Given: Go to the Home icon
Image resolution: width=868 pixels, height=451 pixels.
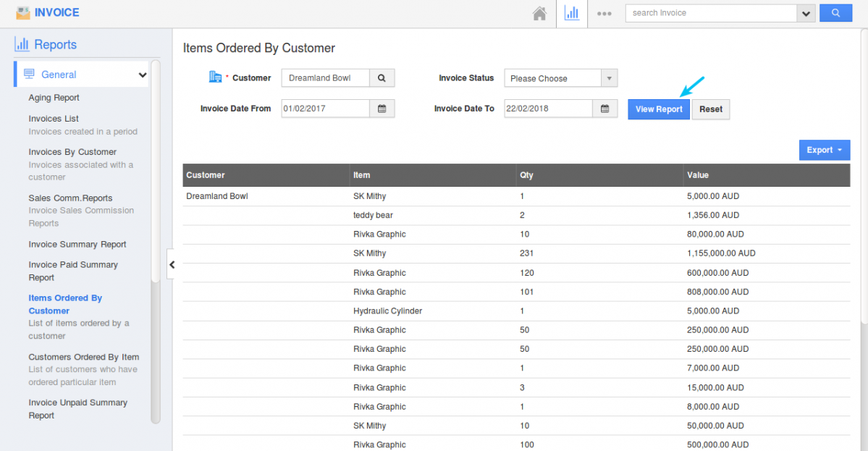Looking at the screenshot, I should [539, 13].
